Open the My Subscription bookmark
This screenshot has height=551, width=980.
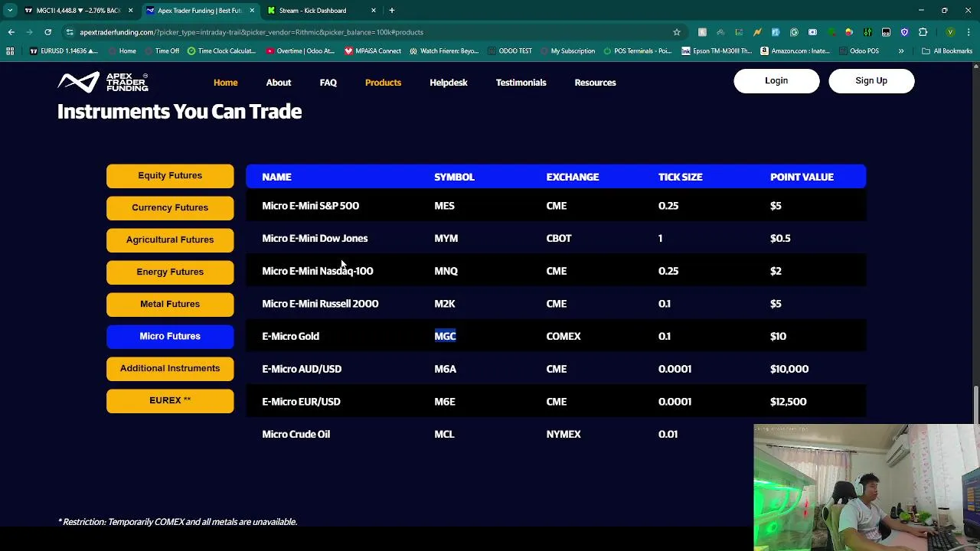tap(567, 51)
